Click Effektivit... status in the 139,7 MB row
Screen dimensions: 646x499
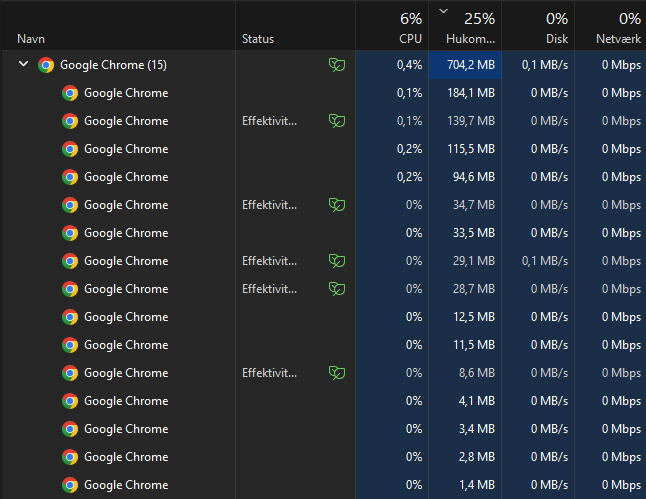pos(269,121)
